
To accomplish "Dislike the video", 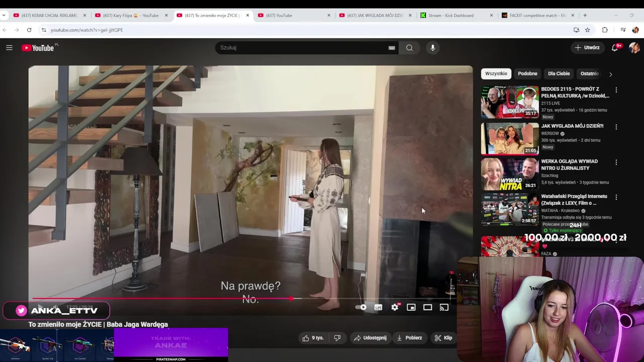I will (337, 338).
